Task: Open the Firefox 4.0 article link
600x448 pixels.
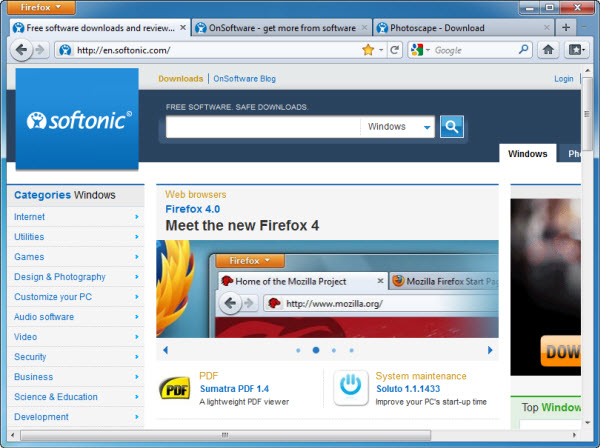Action: pos(193,209)
